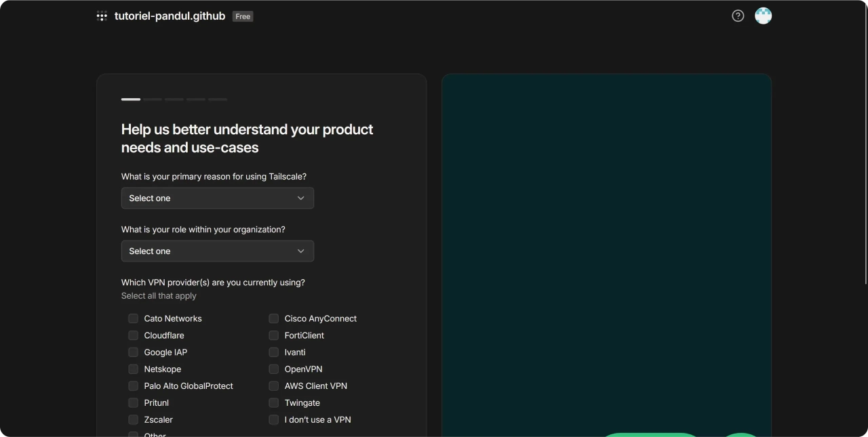Enable the Netskope option

pos(133,369)
